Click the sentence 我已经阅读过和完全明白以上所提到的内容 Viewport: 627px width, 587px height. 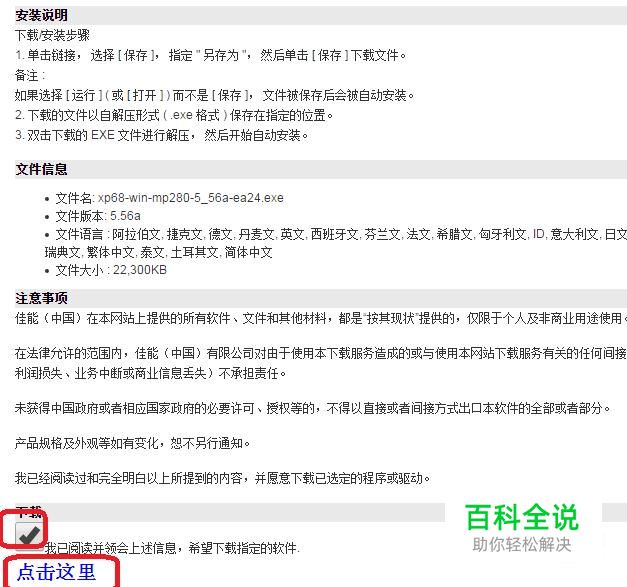point(222,478)
